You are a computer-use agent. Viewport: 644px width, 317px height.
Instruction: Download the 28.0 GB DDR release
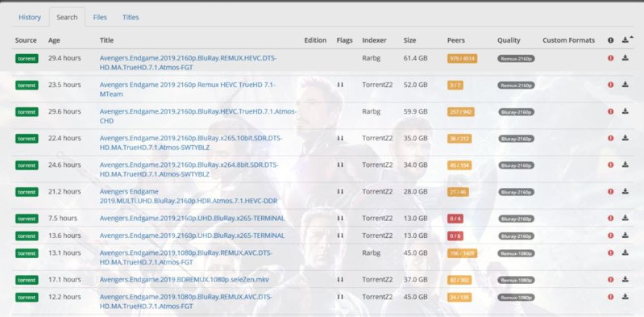click(625, 191)
